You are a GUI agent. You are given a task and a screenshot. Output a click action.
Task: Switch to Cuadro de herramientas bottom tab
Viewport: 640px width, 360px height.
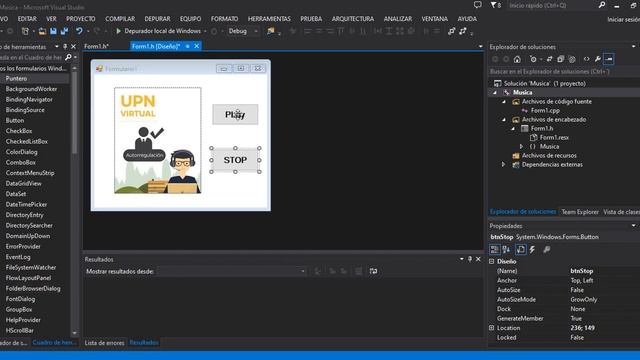coord(54,343)
